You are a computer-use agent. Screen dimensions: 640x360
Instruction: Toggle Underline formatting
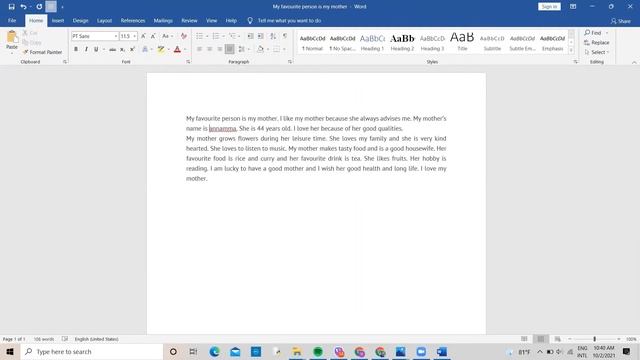pos(96,49)
